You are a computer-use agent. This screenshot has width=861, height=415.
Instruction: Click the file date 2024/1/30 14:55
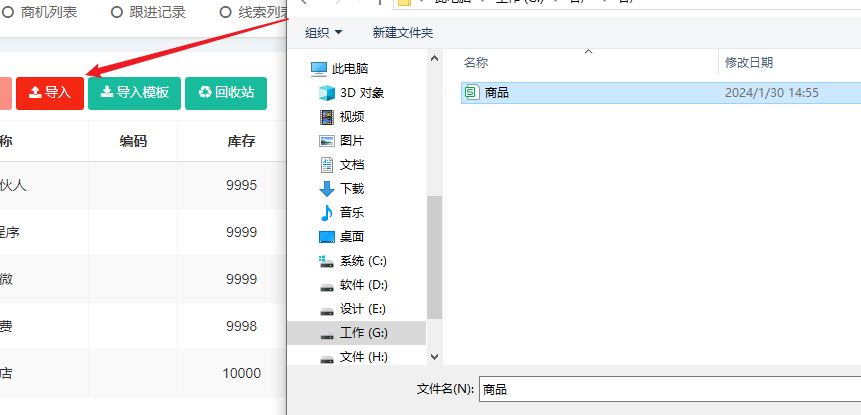771,93
